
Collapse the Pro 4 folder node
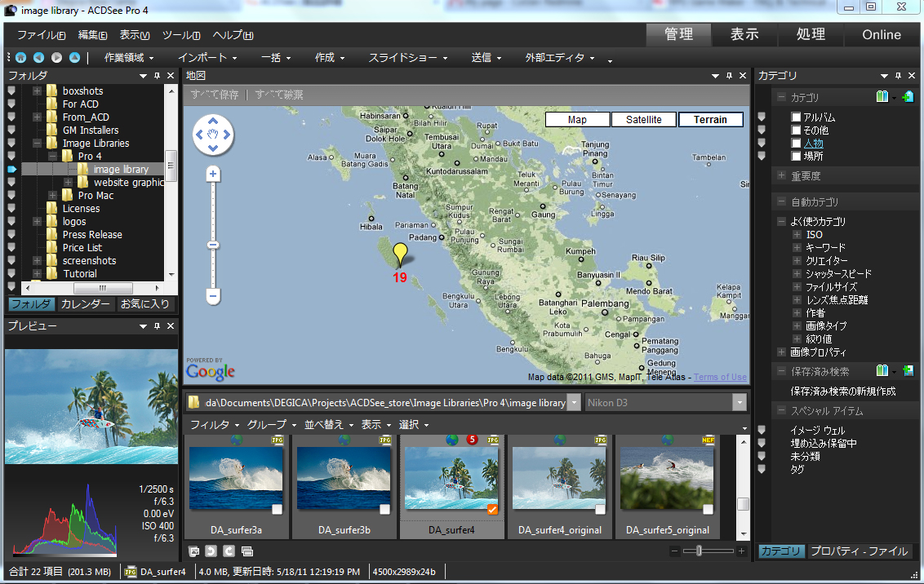(x=52, y=157)
